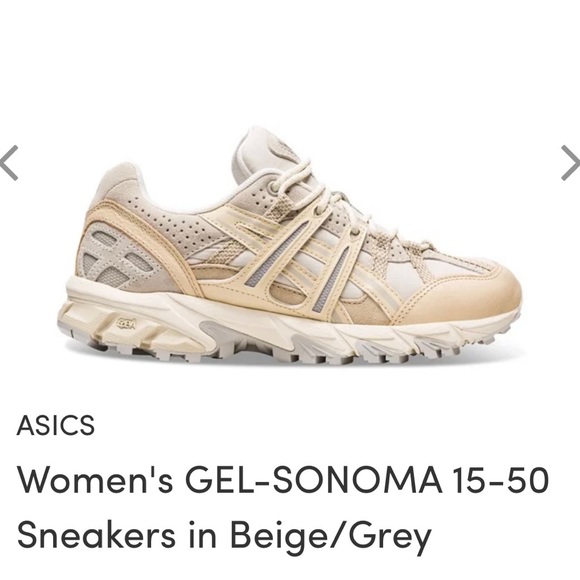580x580 pixels.
Task: Tap the word "Women's" in the title
Action: (95, 480)
